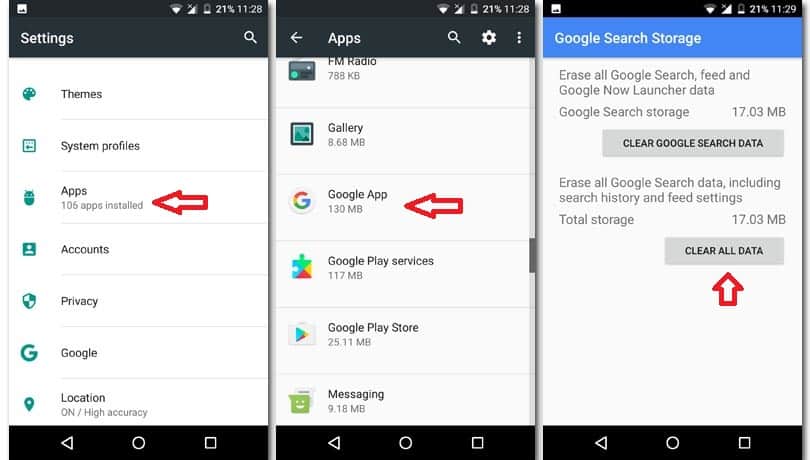Viewport: 810px width, 460px height.
Task: Tap the recents square on Google Search Storage screen
Action: [744, 443]
